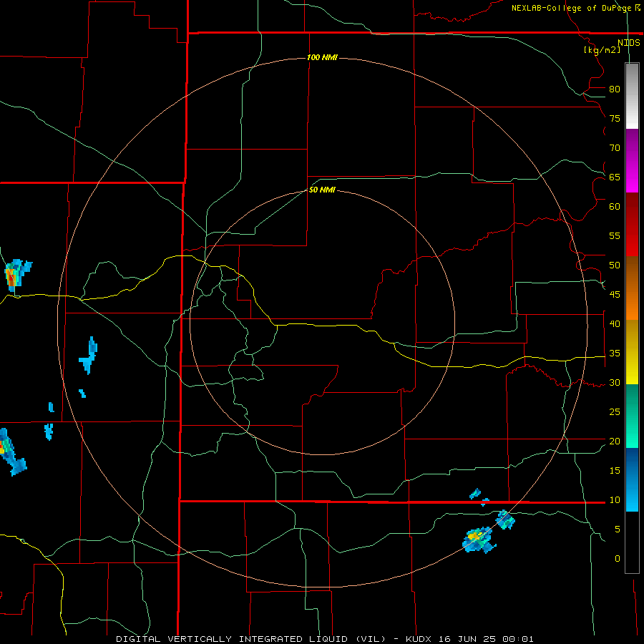Click the 45 value on the color scale
The height and width of the screenshot is (644, 644).
[x=615, y=295]
